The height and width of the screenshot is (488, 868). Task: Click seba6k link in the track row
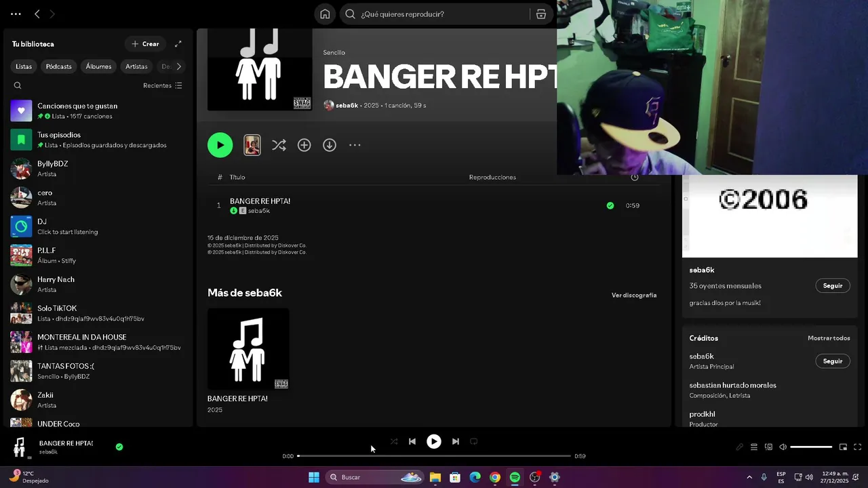click(x=259, y=211)
